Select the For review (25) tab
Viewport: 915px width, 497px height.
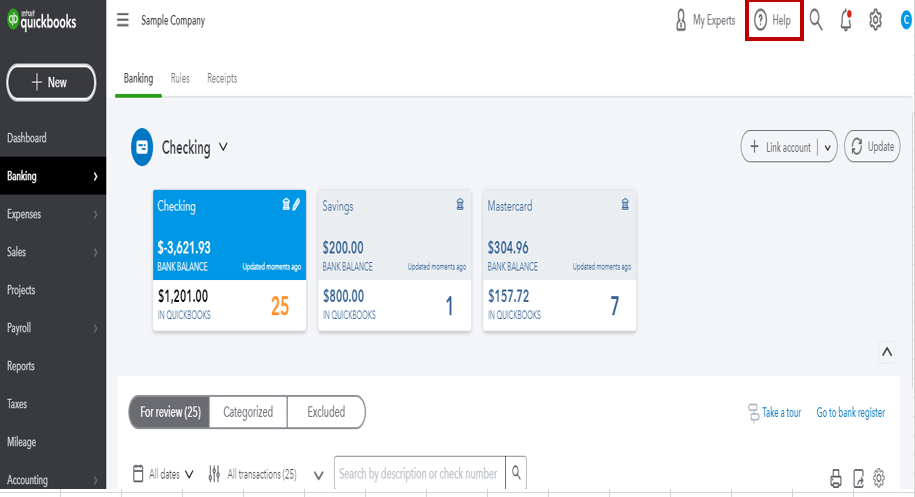pyautogui.click(x=170, y=412)
